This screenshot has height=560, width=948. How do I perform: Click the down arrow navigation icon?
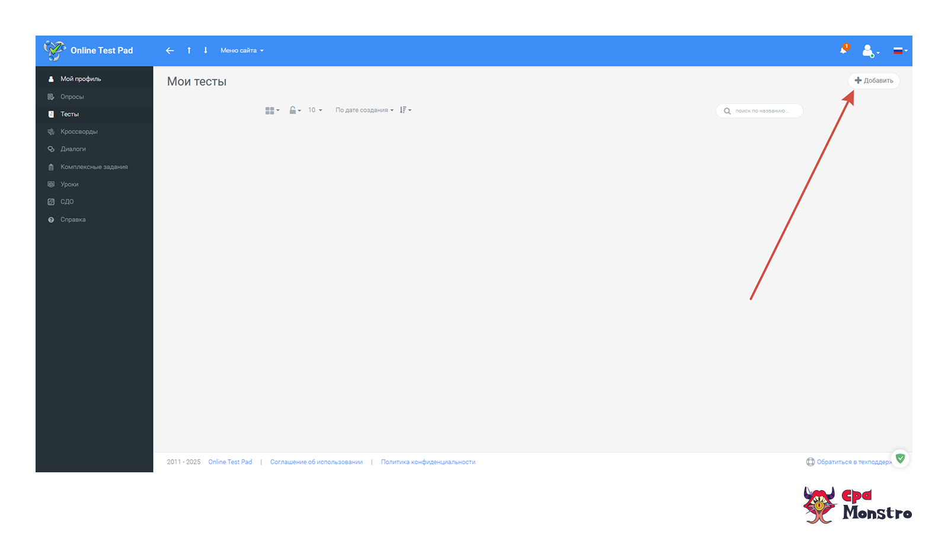[206, 50]
